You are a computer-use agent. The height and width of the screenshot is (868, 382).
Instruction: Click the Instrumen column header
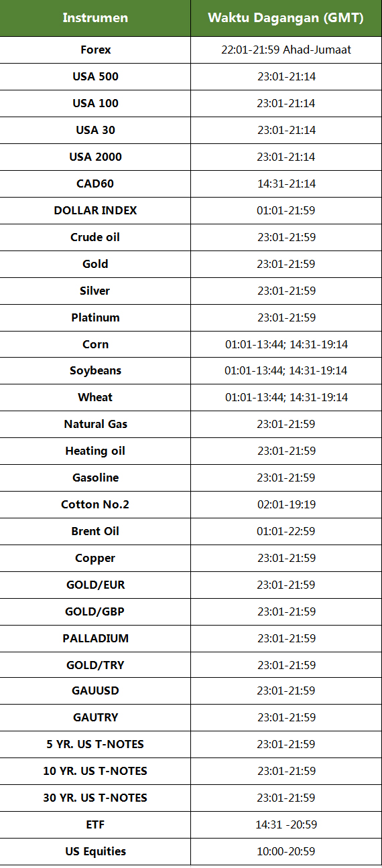pos(95,18)
